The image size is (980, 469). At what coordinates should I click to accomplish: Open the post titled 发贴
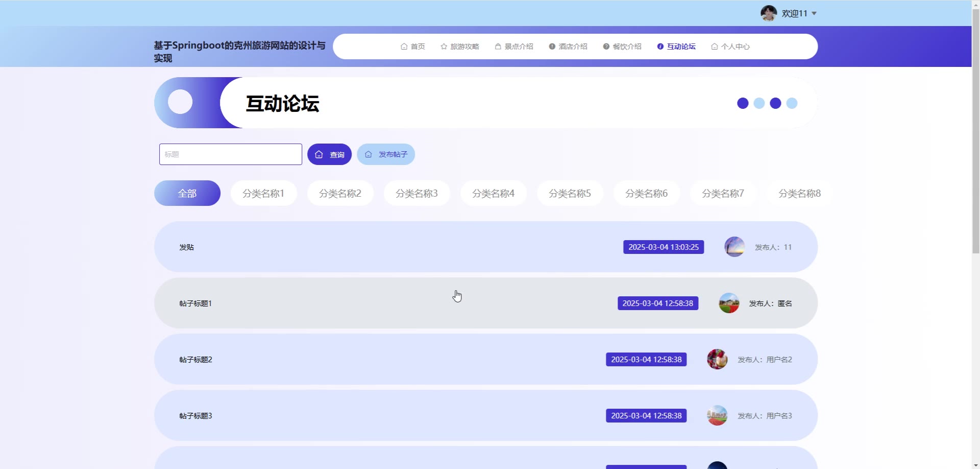[x=187, y=247]
